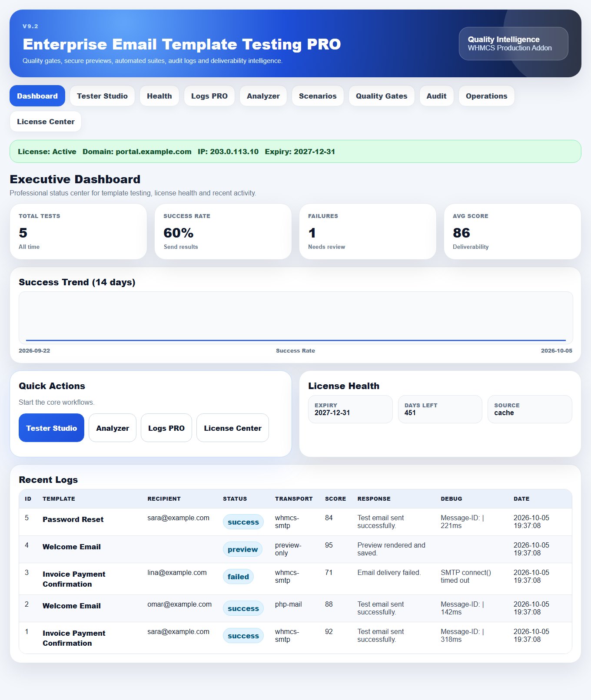This screenshot has height=700, width=591.
Task: Click the Password Reset template in log 5
Action: [73, 519]
